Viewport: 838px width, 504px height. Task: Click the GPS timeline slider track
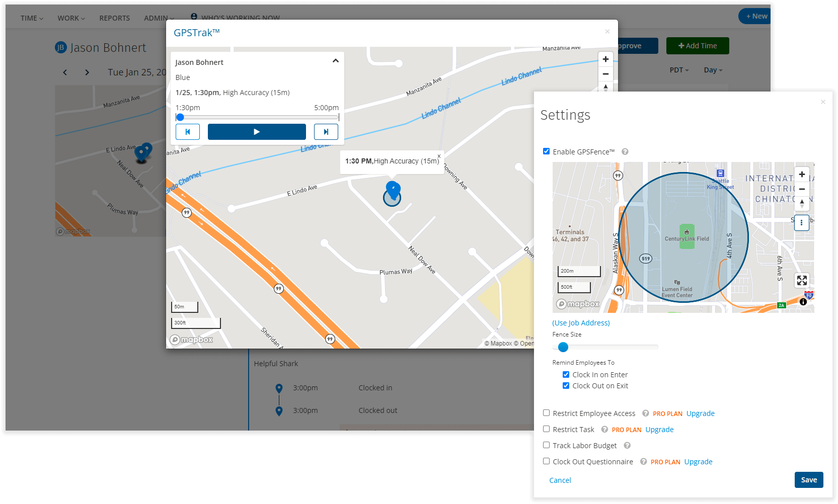(257, 117)
